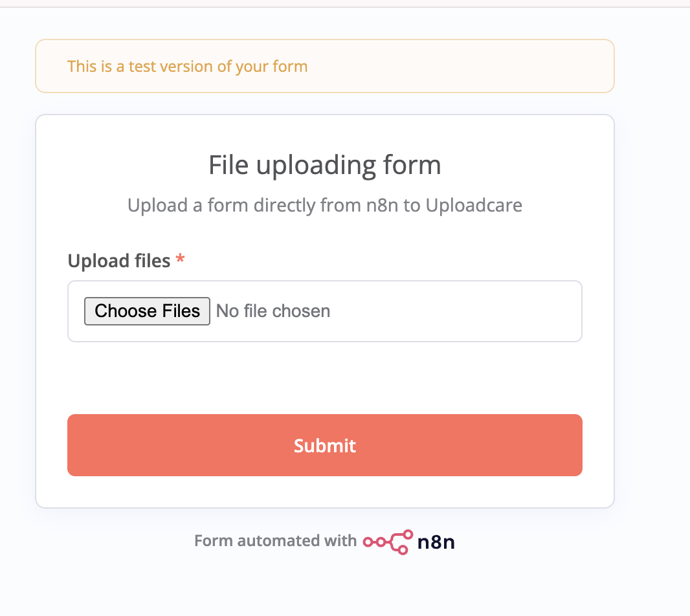The width and height of the screenshot is (690, 616).
Task: Click the border of the file upload box
Action: (x=324, y=281)
